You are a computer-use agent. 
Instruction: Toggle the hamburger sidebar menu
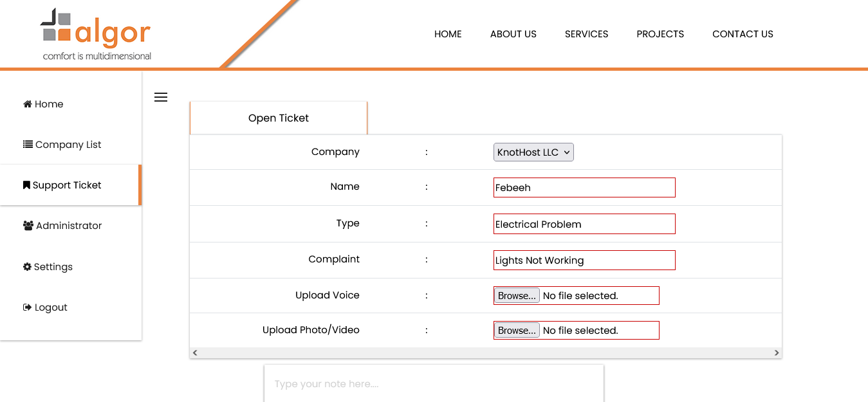[x=161, y=97]
